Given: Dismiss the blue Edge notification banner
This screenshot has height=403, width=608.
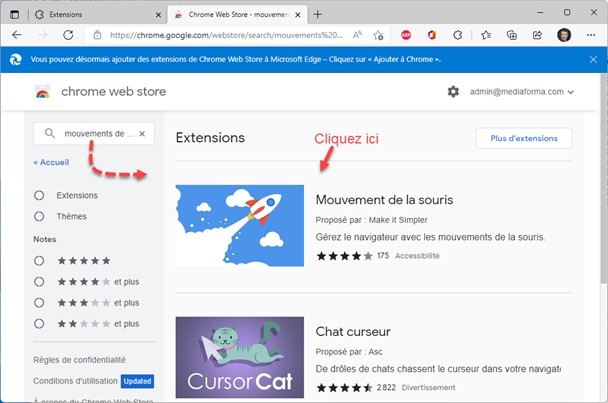Looking at the screenshot, I should (x=591, y=60).
